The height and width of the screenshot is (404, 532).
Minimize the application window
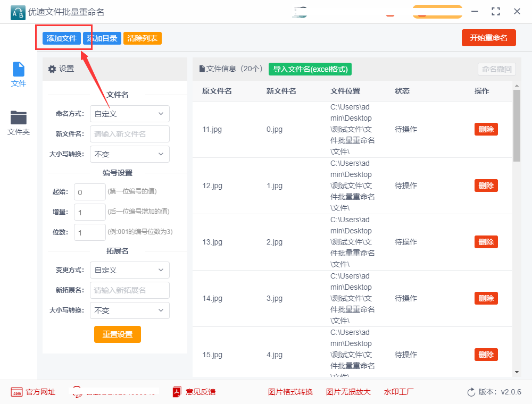[x=475, y=12]
